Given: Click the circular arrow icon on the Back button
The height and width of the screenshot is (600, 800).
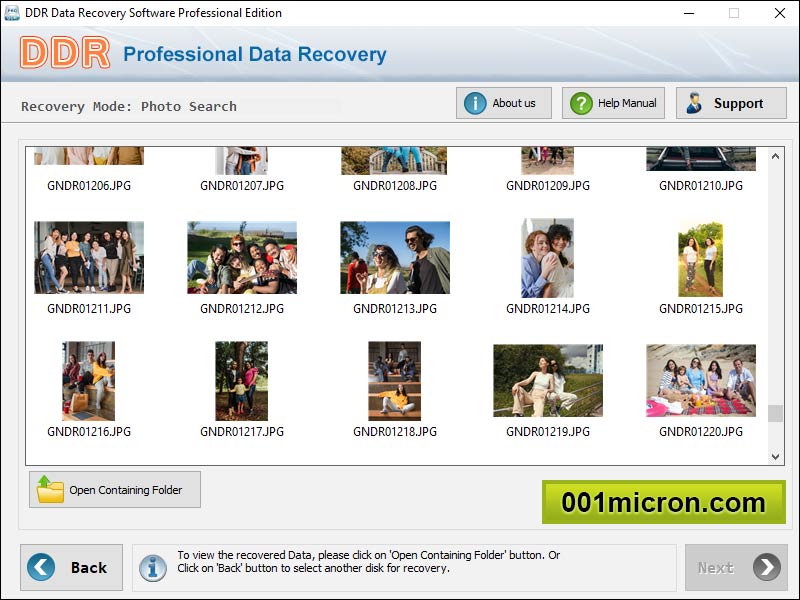Looking at the screenshot, I should (40, 567).
